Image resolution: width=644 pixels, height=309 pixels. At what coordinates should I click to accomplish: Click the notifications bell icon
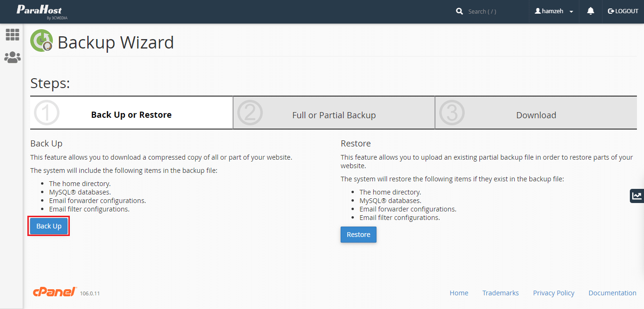pyautogui.click(x=590, y=11)
